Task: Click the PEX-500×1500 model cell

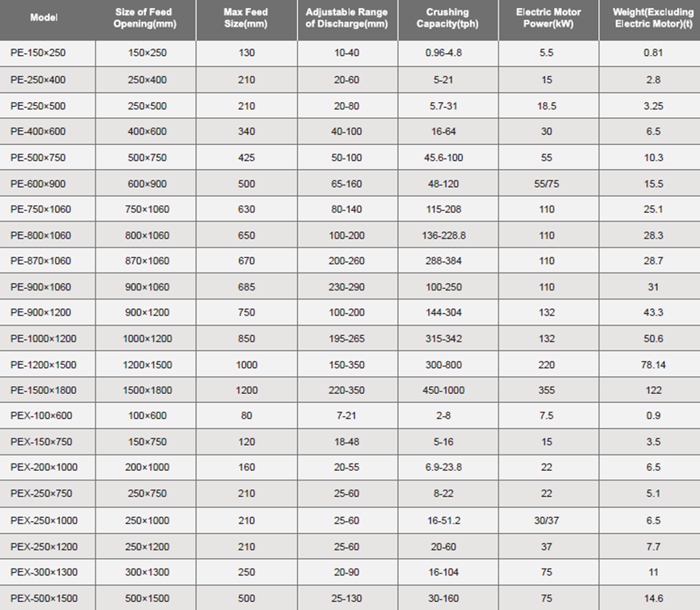Action: point(45,598)
